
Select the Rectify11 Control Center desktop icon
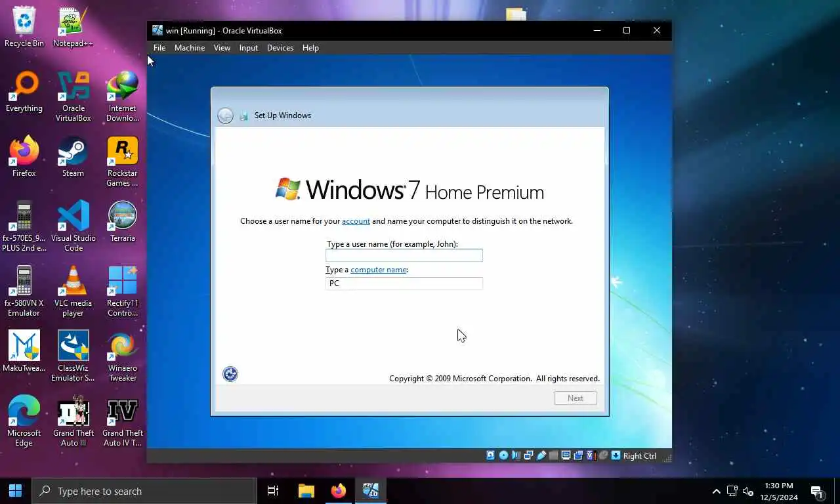(123, 291)
